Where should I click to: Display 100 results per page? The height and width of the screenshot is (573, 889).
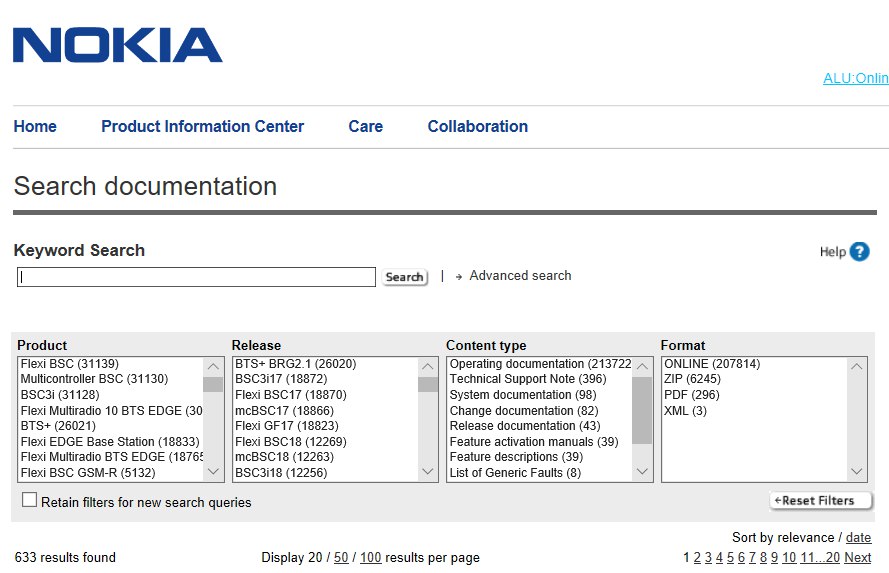(x=370, y=558)
